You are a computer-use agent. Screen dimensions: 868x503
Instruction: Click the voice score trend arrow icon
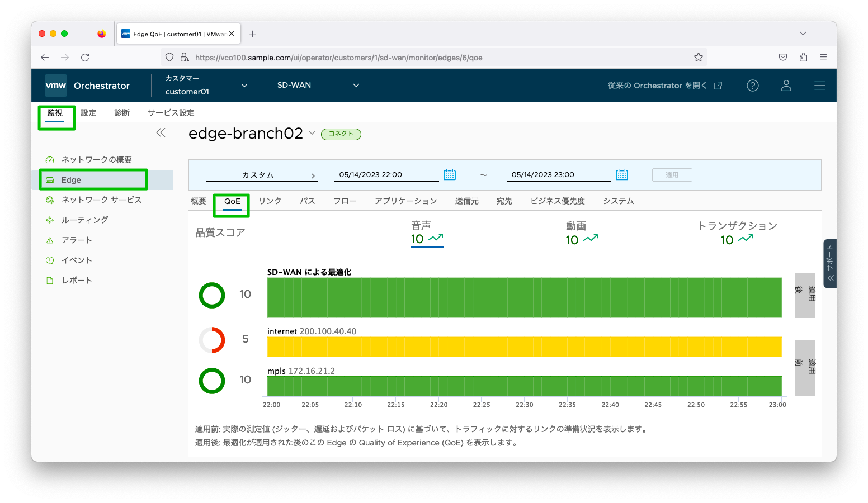tap(436, 238)
